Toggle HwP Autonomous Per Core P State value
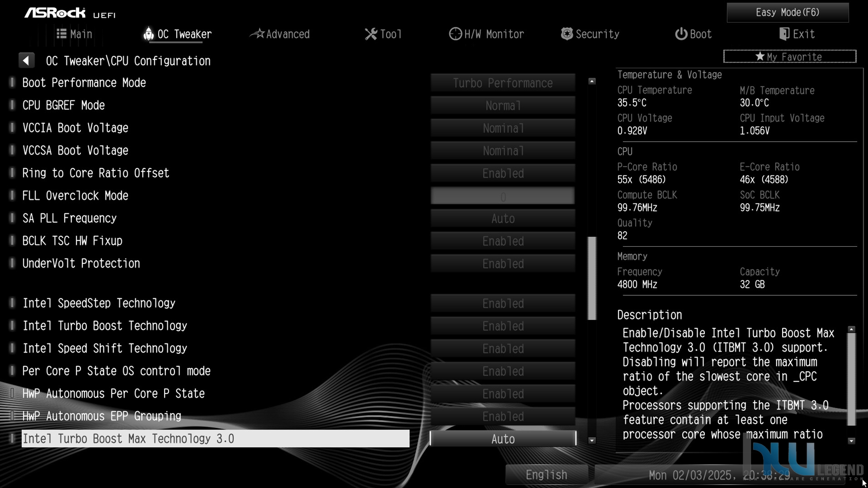This screenshot has width=868, height=488. tap(503, 393)
